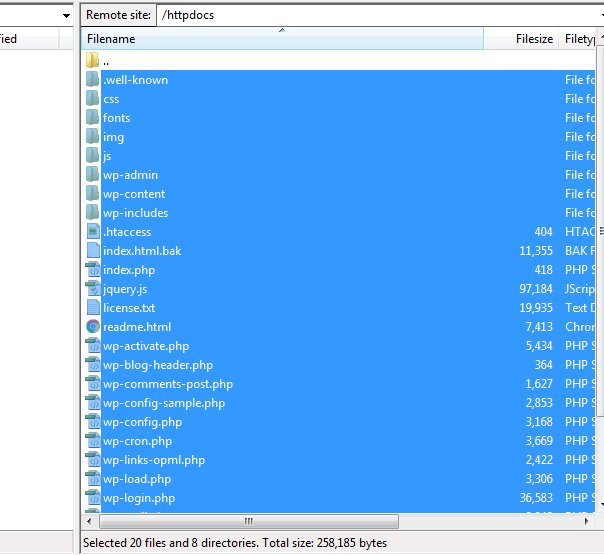Select the wp-blog-header.php file name
This screenshot has height=555, width=604.
[158, 365]
